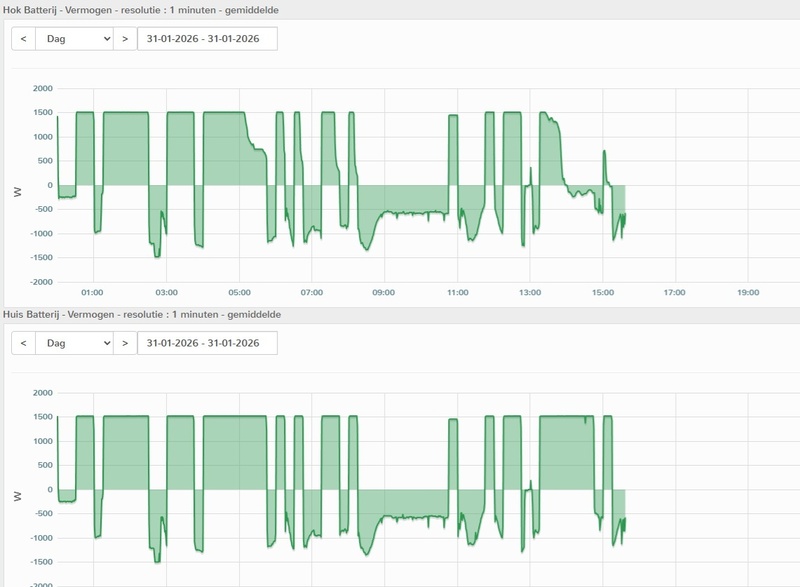The image size is (800, 587).
Task: Click the -1500 label on Hok Batterij Y-axis
Action: pos(39,258)
